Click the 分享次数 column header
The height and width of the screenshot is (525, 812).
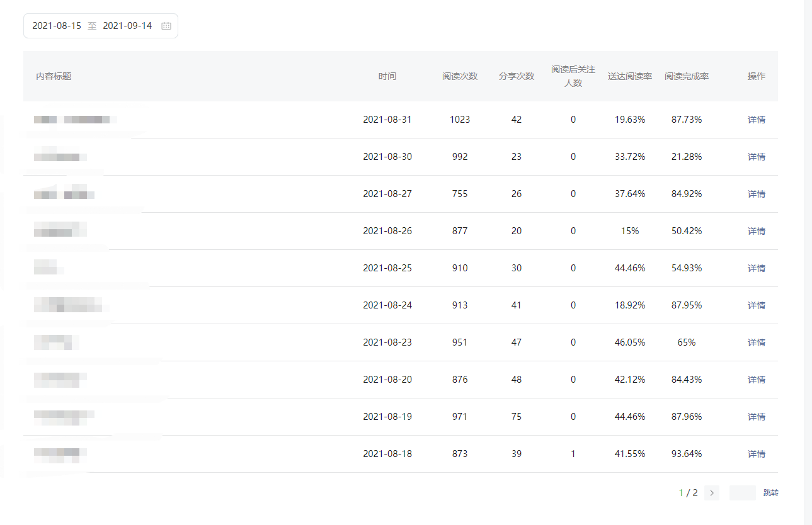(x=517, y=76)
